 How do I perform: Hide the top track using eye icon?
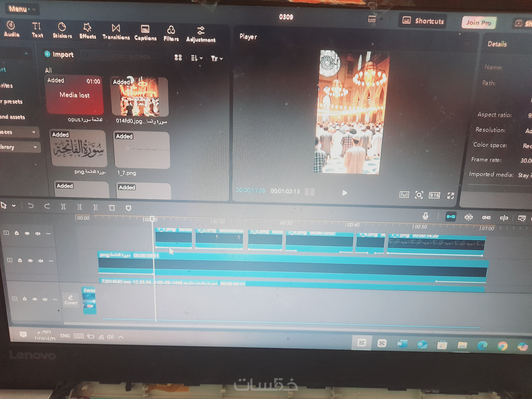pos(27,233)
